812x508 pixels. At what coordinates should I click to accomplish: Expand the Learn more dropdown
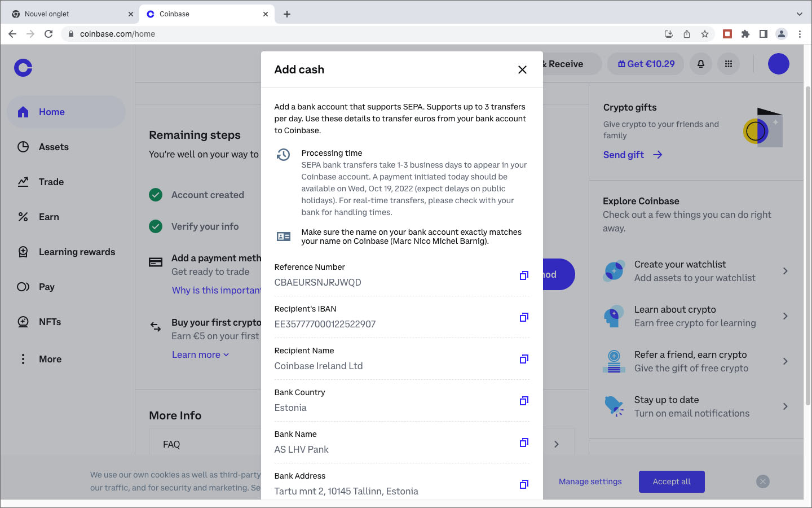tap(200, 354)
